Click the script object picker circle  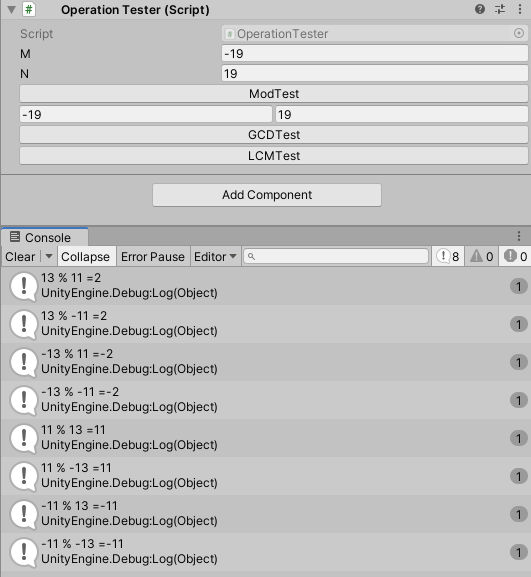pyautogui.click(x=518, y=33)
